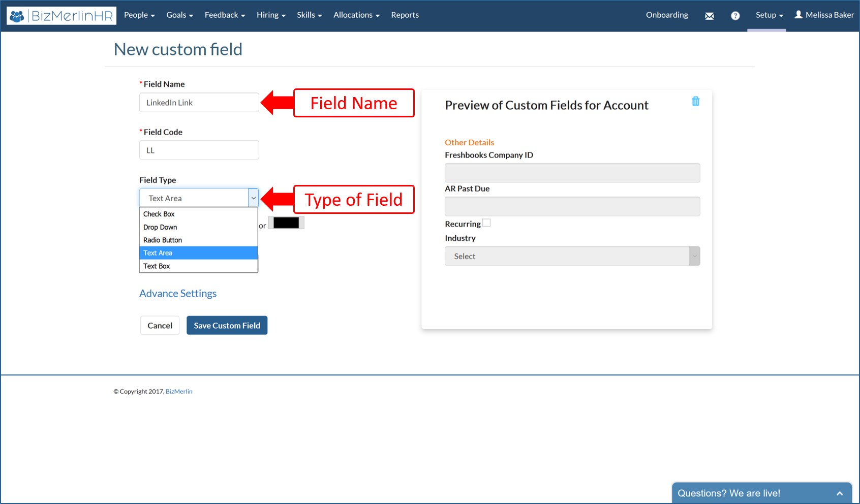Click the BizMerlinHR logo
The image size is (860, 504).
pyautogui.click(x=62, y=16)
